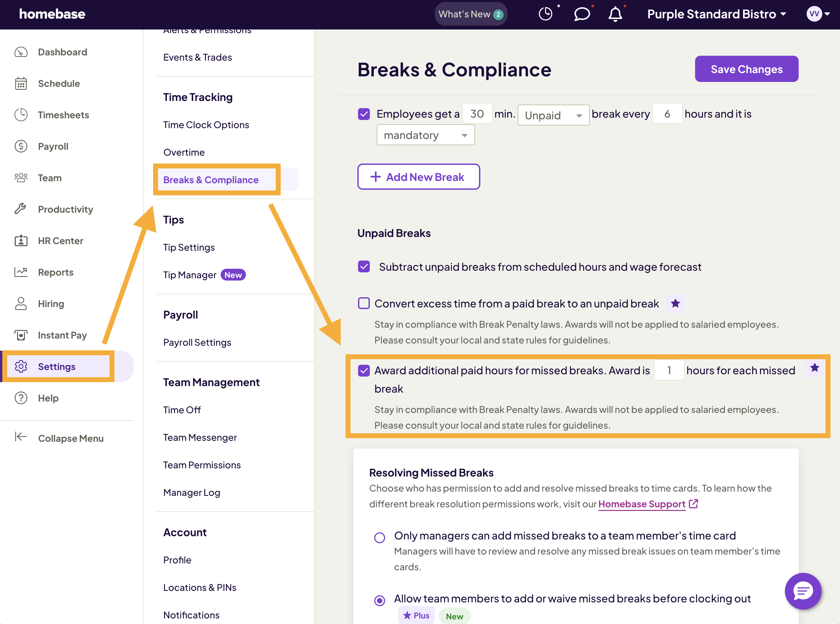The width and height of the screenshot is (840, 624).
Task: Open the notifications bell icon
Action: [x=615, y=14]
